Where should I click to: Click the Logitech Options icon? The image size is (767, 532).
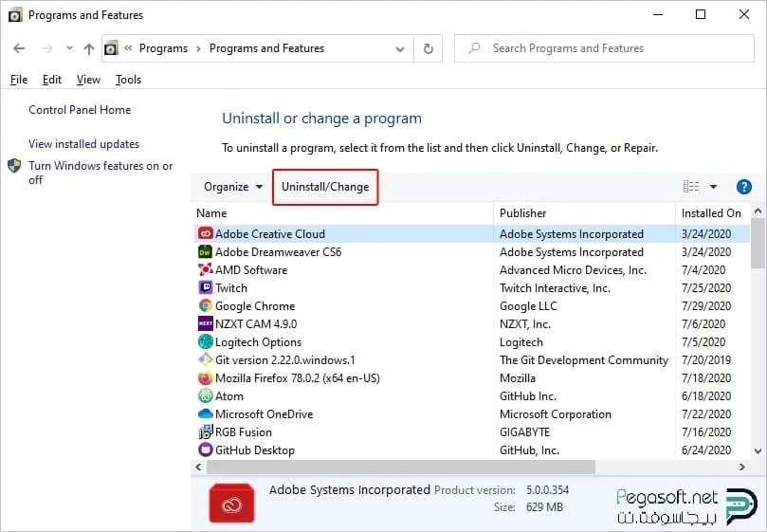pos(205,342)
